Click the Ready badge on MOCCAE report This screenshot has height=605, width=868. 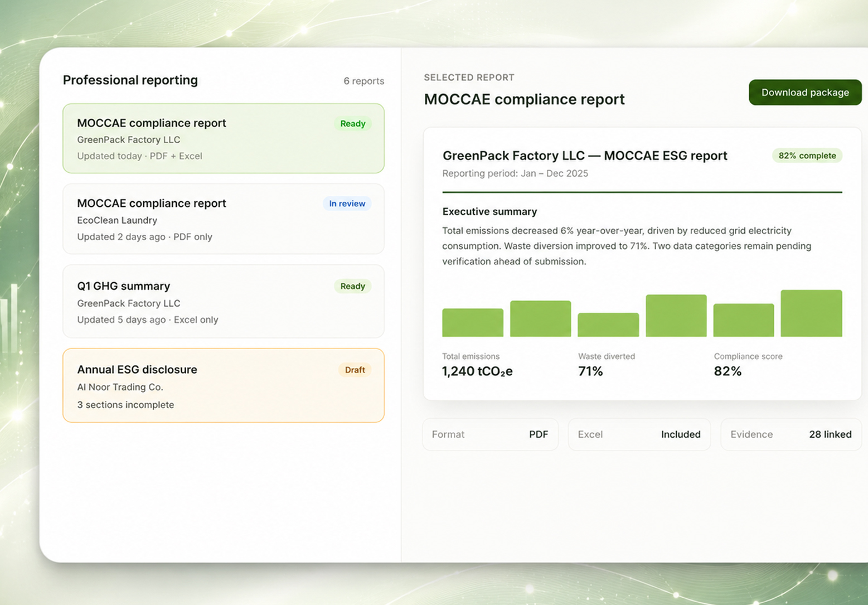353,124
